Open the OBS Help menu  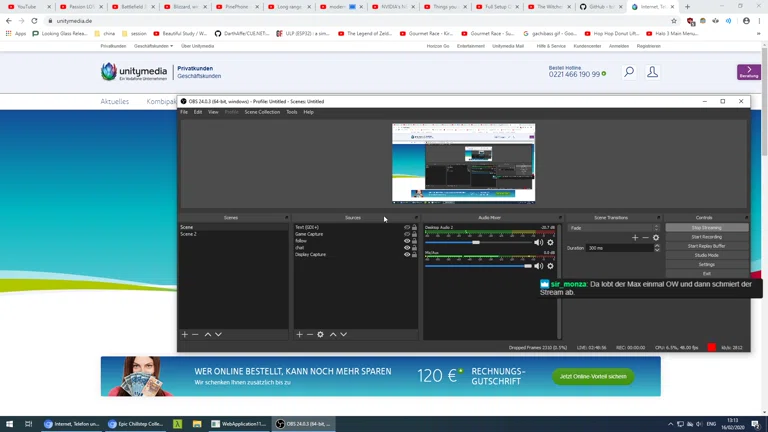309,112
